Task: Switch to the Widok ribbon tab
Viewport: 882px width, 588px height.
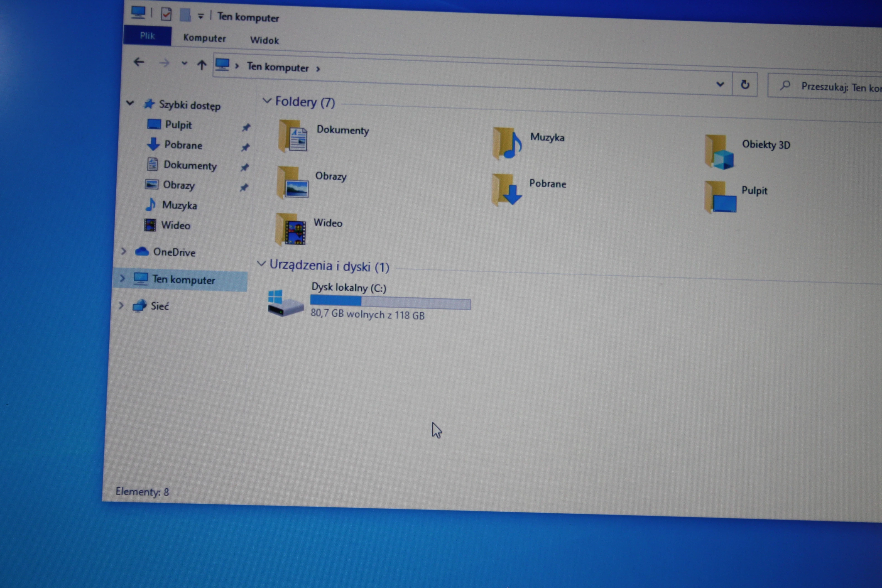Action: click(265, 40)
